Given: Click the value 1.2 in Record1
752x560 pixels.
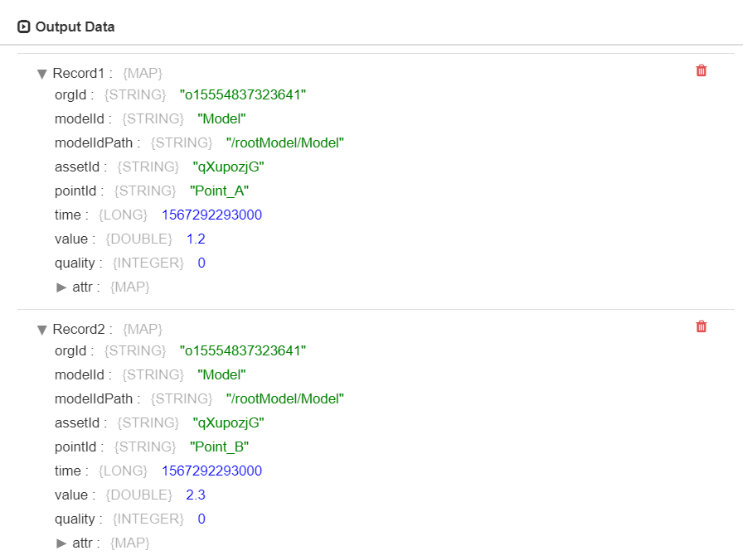Looking at the screenshot, I should click(x=196, y=239).
